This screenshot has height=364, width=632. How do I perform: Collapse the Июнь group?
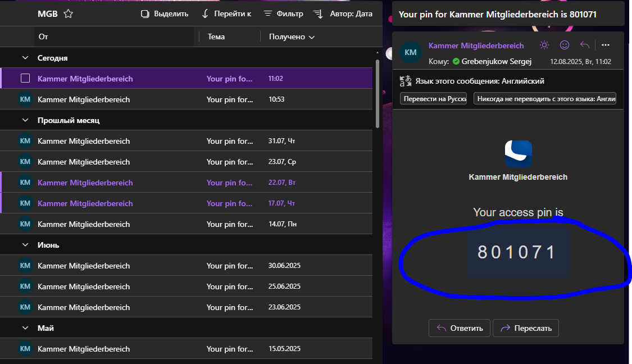pos(25,245)
